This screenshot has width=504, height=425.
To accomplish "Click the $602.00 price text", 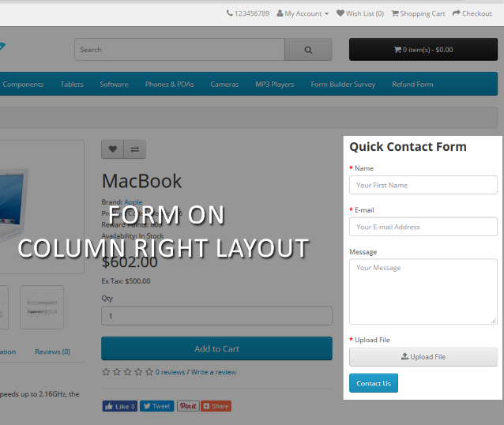I will [130, 261].
